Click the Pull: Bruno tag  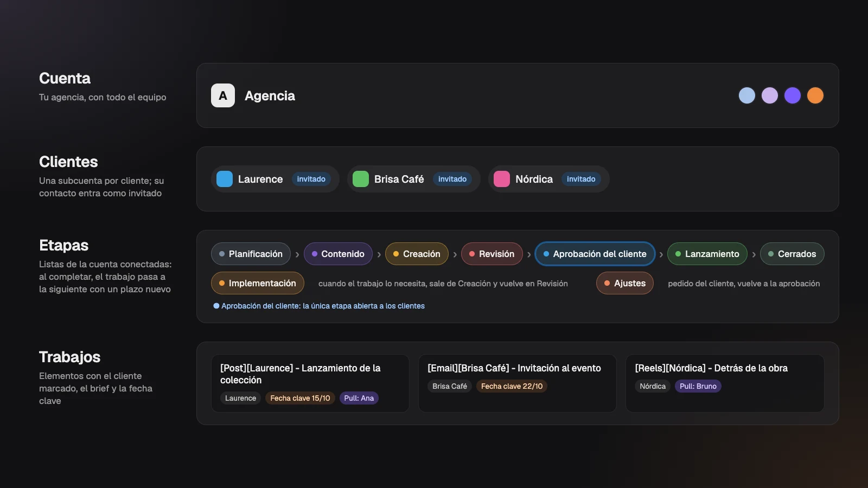click(x=698, y=386)
